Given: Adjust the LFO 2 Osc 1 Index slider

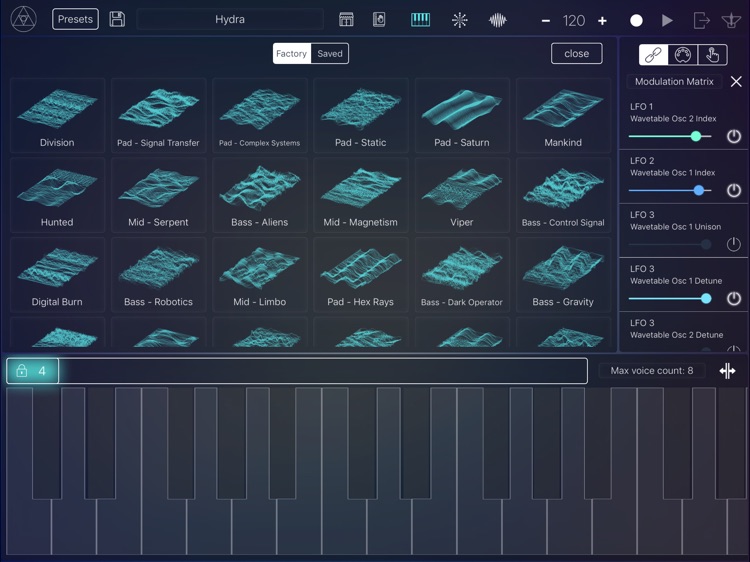Looking at the screenshot, I should pos(670,190).
